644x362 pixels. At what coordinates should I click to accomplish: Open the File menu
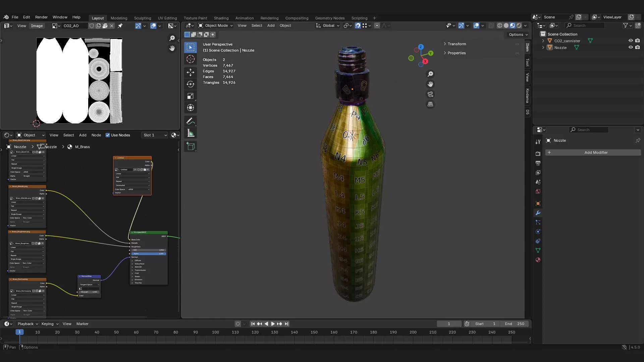tap(15, 17)
